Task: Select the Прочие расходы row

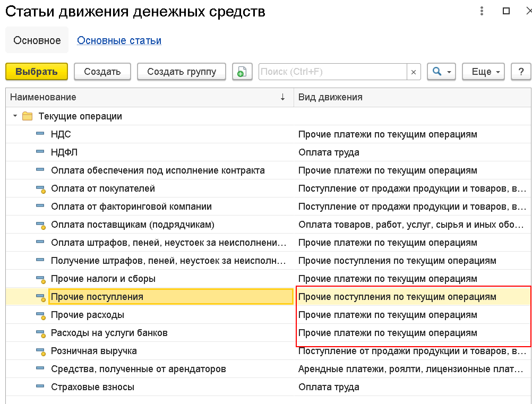Action: [x=269, y=315]
